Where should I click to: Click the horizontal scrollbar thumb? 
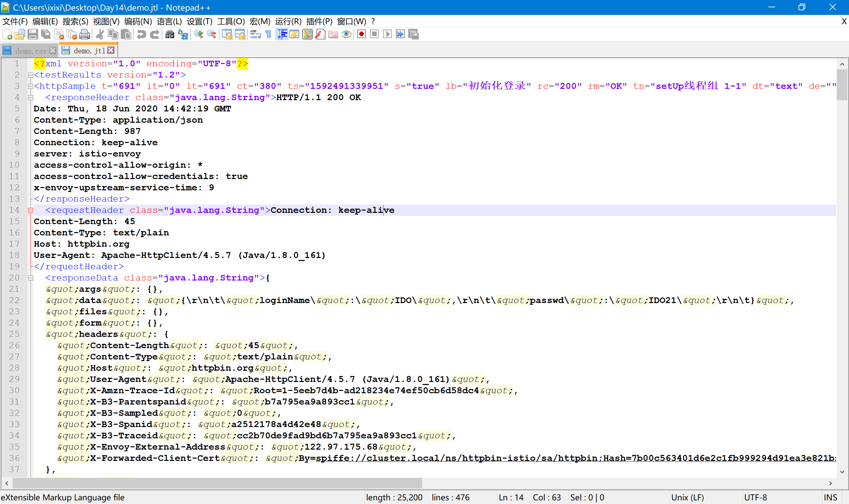217,483
